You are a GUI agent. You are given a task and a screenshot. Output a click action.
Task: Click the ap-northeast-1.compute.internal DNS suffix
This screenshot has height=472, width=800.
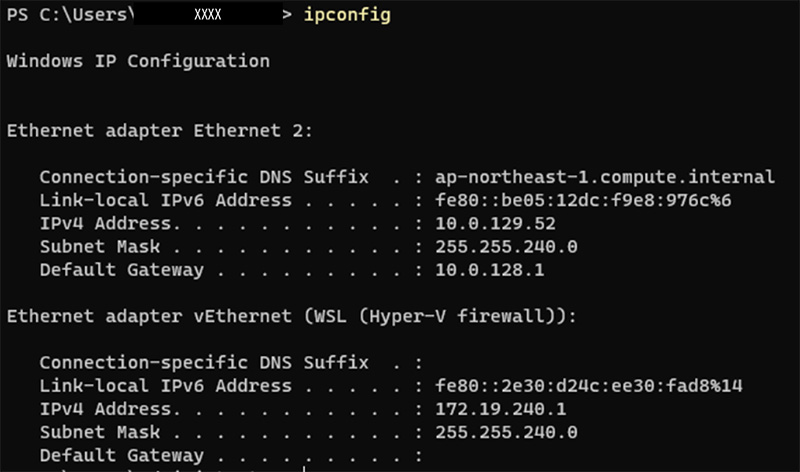[x=605, y=177]
